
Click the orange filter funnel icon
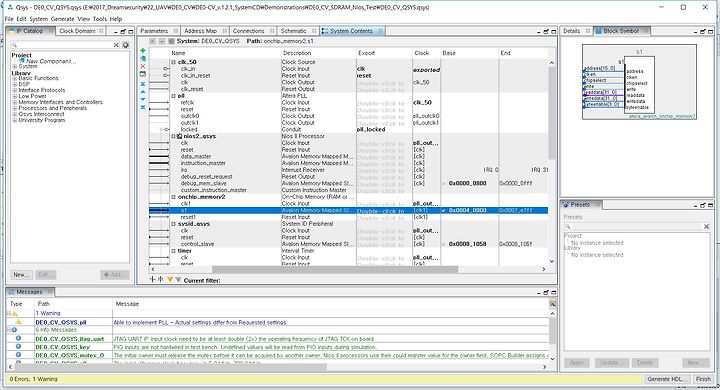click(170, 279)
